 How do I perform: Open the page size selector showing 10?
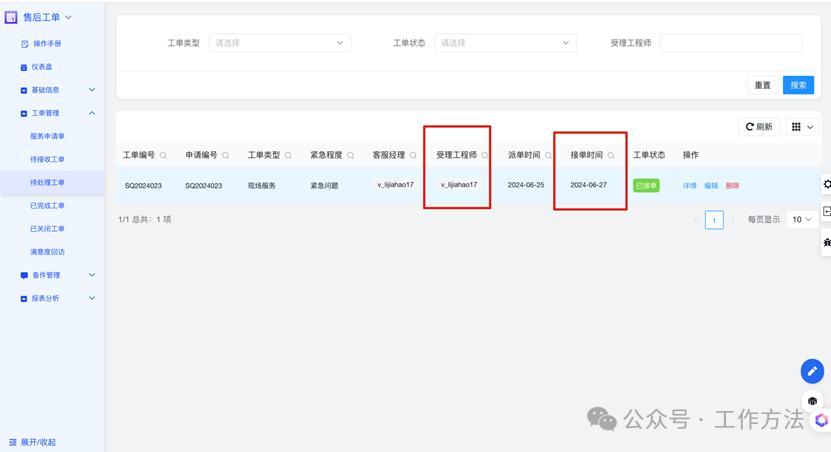802,219
